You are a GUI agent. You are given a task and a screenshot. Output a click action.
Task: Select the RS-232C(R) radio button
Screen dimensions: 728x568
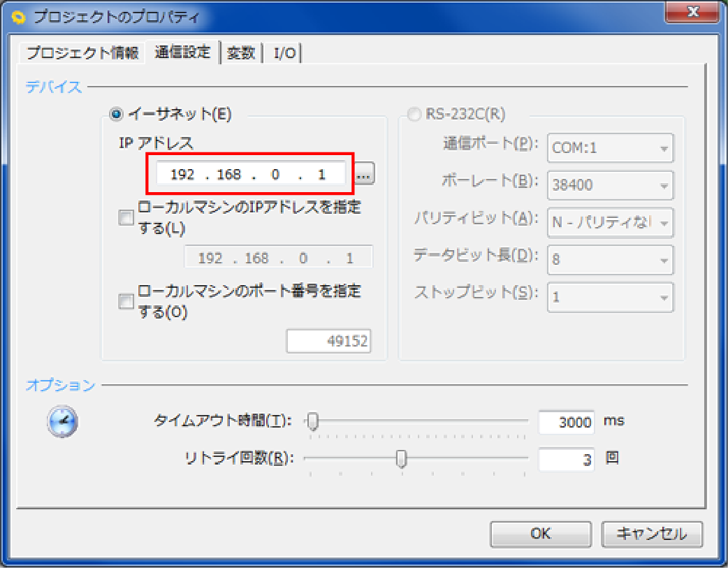click(415, 114)
